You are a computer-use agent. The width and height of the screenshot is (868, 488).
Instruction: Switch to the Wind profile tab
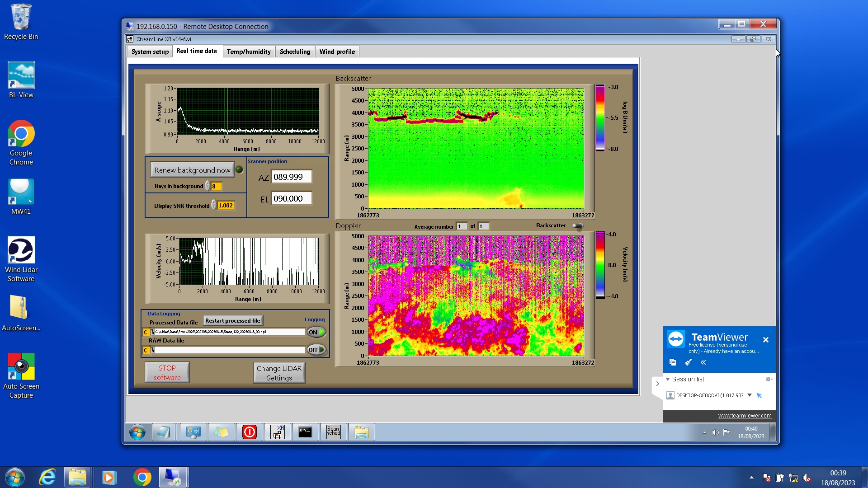coord(337,52)
